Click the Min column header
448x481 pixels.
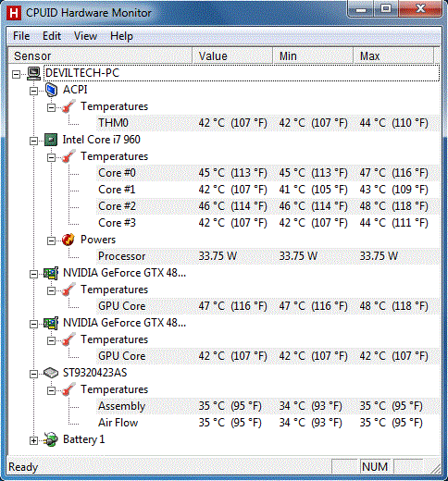(313, 55)
